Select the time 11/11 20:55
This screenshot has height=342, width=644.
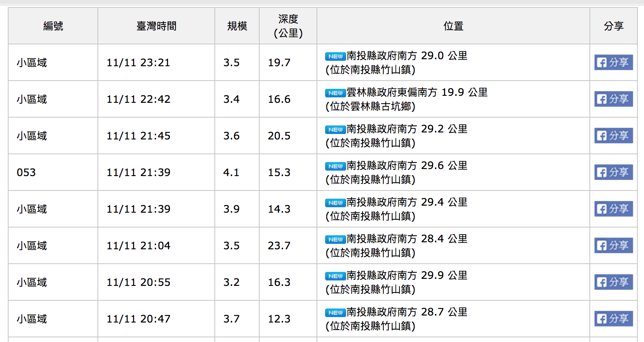click(138, 282)
